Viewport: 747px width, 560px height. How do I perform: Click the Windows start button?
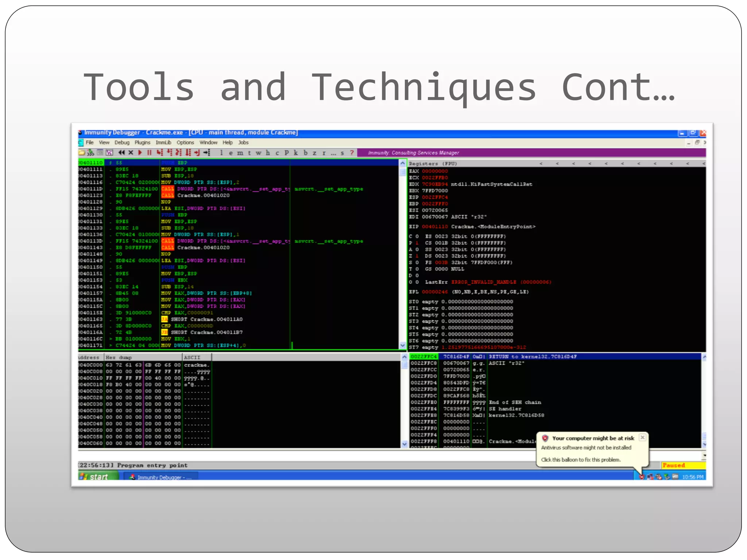(98, 477)
